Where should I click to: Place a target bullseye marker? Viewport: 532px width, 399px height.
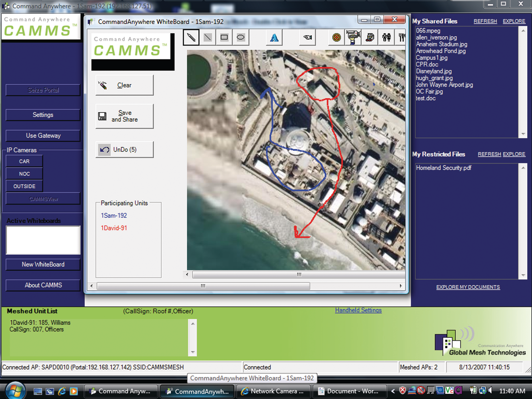[336, 37]
